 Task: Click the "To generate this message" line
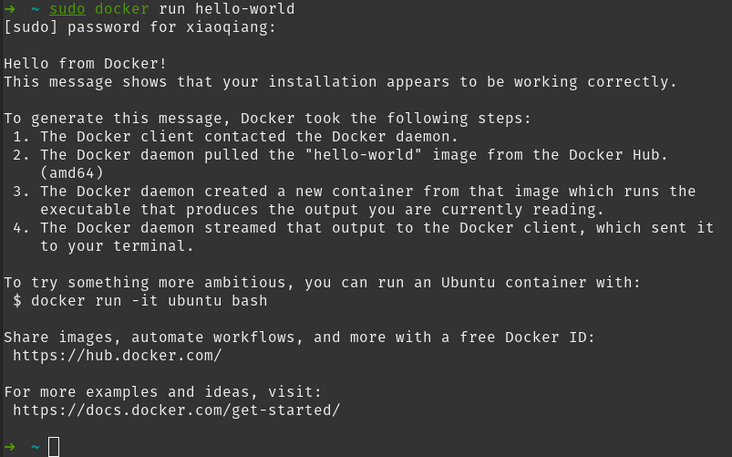(x=267, y=118)
